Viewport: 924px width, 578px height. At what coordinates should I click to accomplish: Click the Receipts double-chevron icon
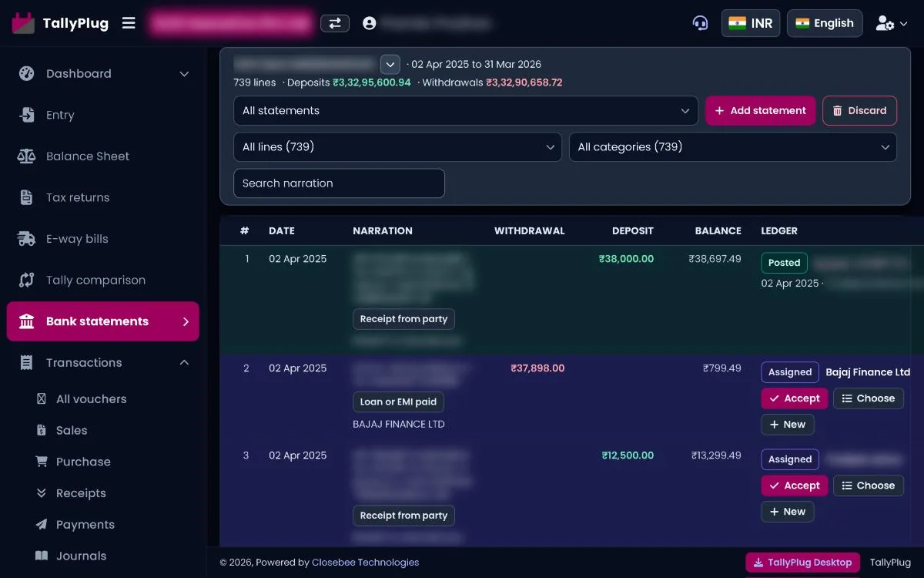pos(42,493)
